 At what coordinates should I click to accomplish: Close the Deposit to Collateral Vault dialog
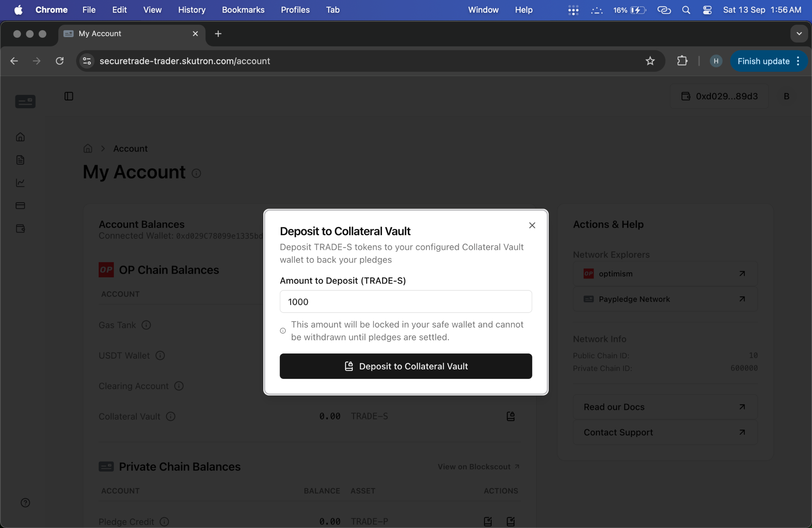click(532, 225)
